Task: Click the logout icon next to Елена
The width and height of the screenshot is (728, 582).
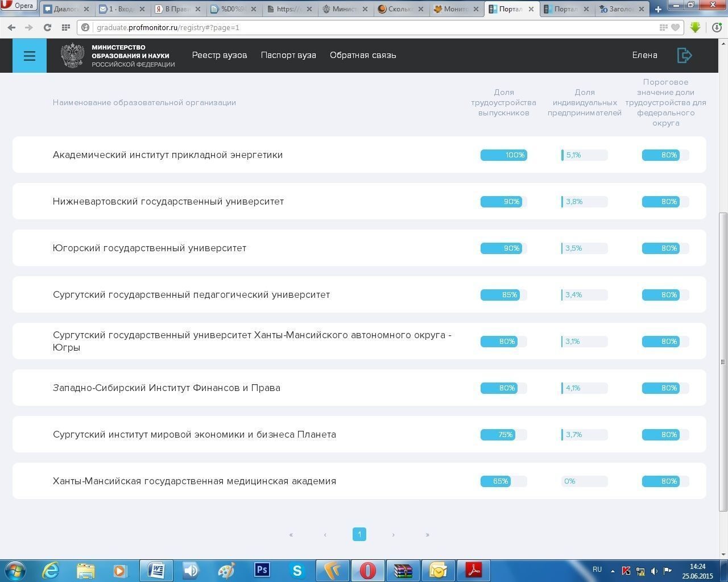Action: coord(684,55)
